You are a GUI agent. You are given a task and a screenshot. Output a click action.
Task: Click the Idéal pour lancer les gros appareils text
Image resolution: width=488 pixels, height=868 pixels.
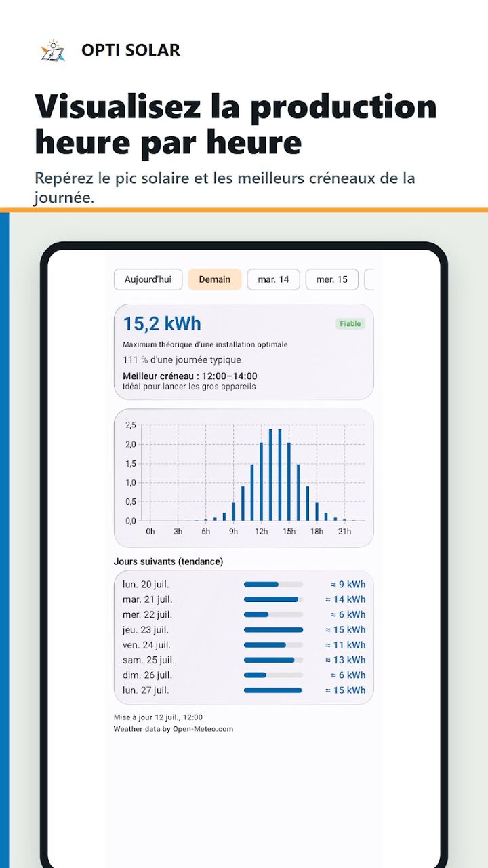[x=189, y=387]
